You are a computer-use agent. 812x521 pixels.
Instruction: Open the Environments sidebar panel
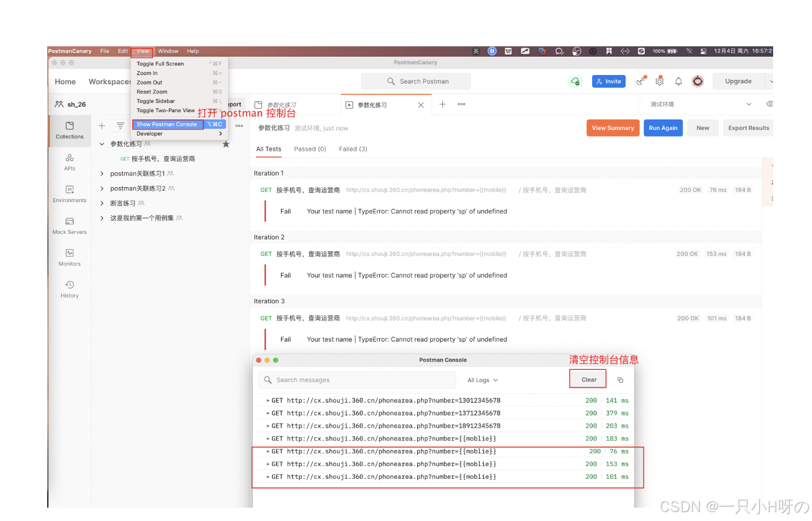(69, 194)
